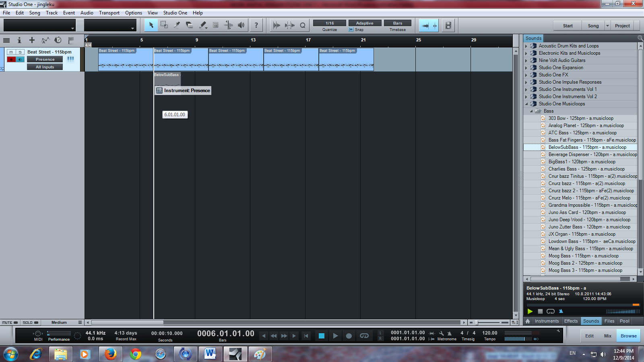644x362 pixels.
Task: Expand Studio One Impulse Responses
Action: click(x=526, y=82)
